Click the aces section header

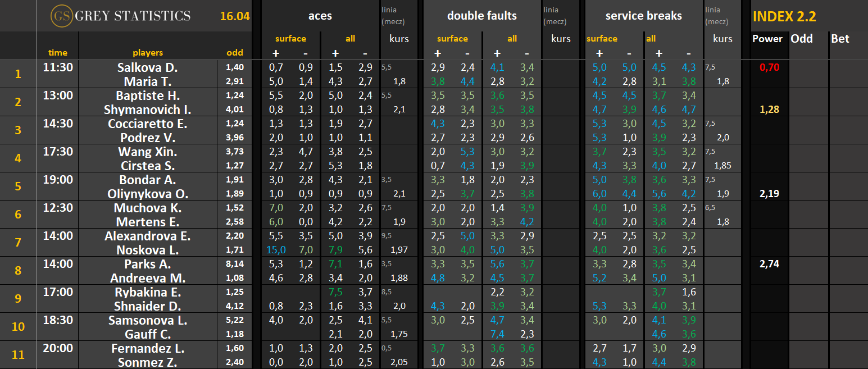320,16
